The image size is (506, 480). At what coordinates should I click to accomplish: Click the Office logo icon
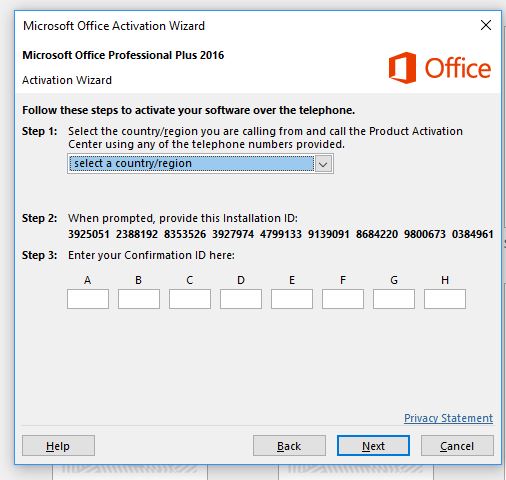(402, 68)
